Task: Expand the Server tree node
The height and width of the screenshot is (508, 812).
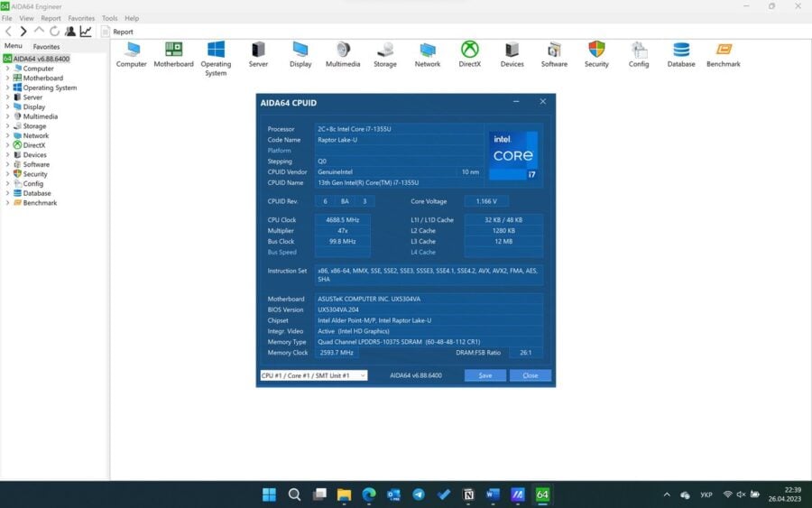Action: 7,97
